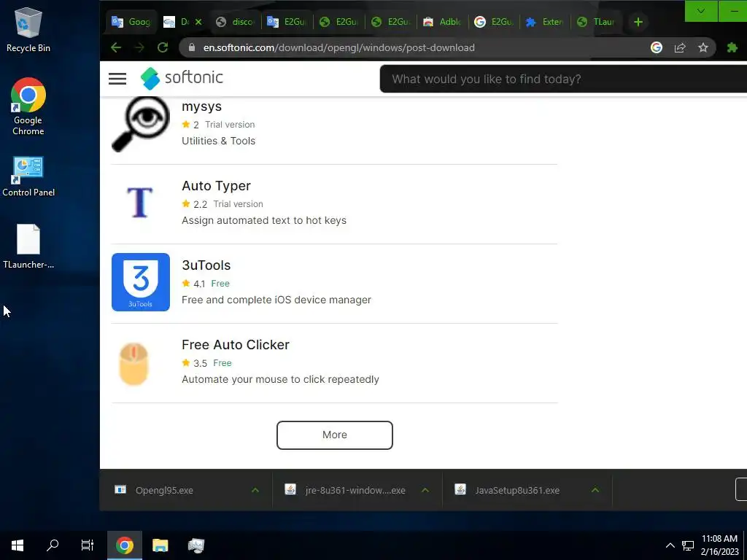Select the Control Panel desktop shortcut
This screenshot has width=747, height=560.
pos(28,176)
